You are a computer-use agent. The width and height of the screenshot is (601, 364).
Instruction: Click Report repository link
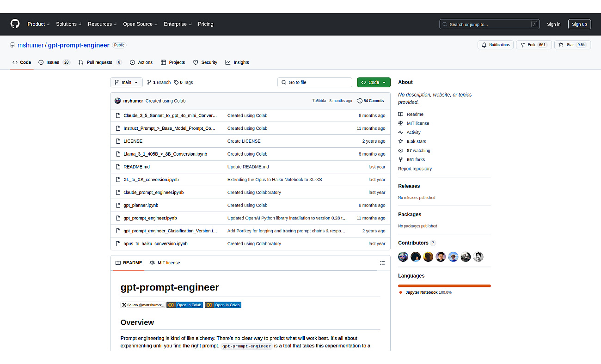pyautogui.click(x=415, y=169)
